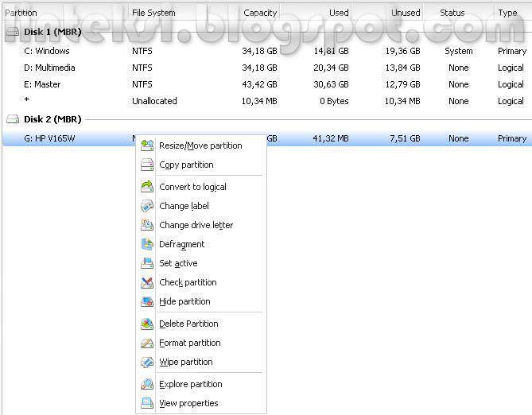This screenshot has height=415, width=532.
Task: Click the 20,34 GB used value
Action: tap(331, 68)
